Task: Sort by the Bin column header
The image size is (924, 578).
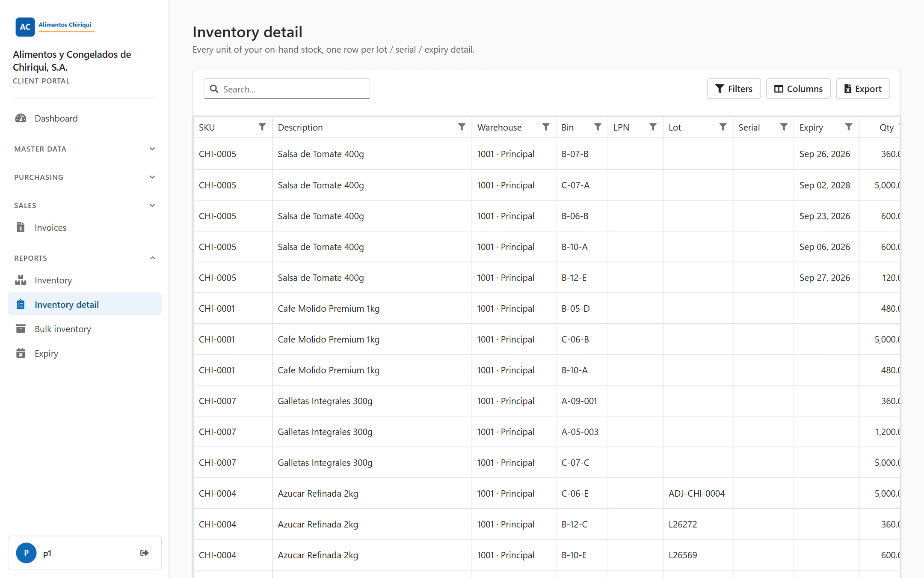Action: pos(567,127)
